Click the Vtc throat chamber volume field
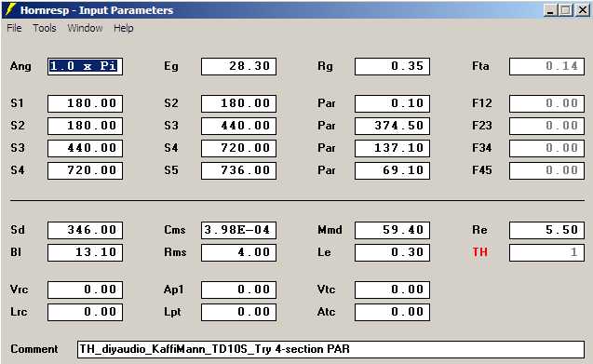Image resolution: width=593 pixels, height=364 pixels. 392,290
